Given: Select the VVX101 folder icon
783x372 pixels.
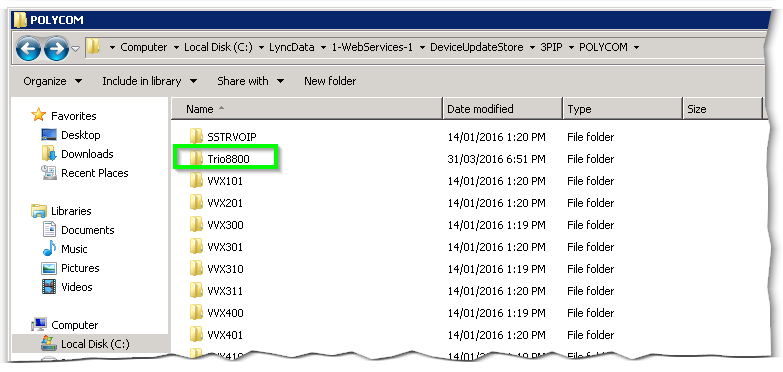Looking at the screenshot, I should 196,180.
